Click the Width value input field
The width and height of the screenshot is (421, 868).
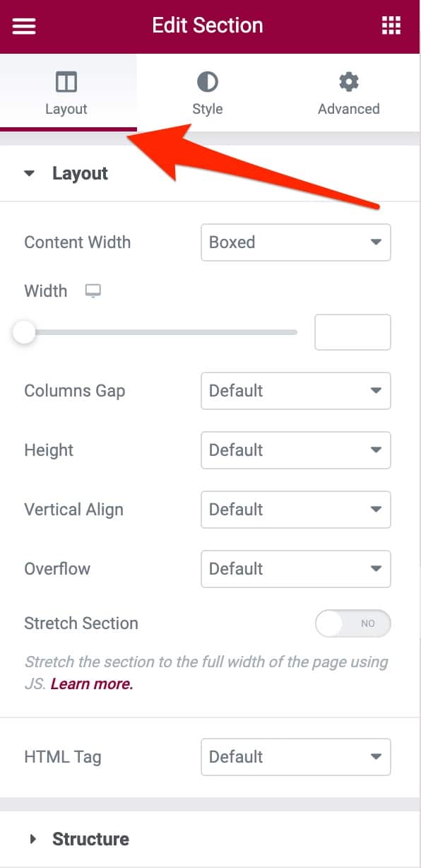(352, 332)
